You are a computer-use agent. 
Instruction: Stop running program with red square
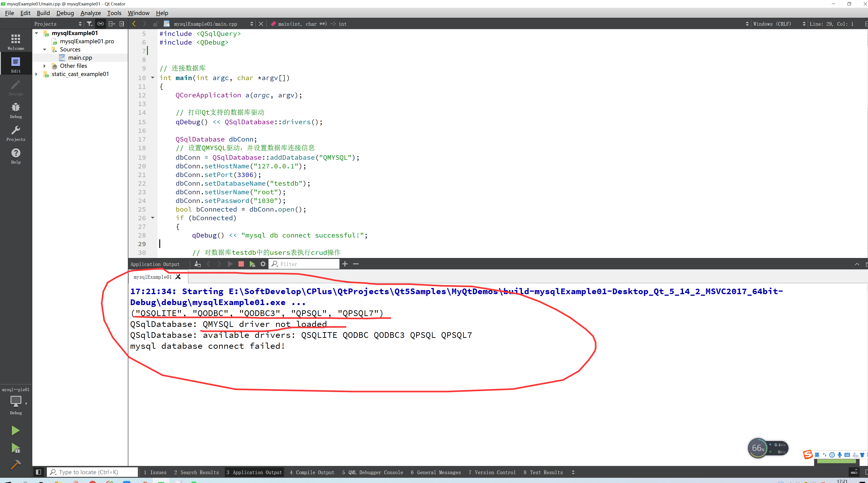pyautogui.click(x=241, y=264)
